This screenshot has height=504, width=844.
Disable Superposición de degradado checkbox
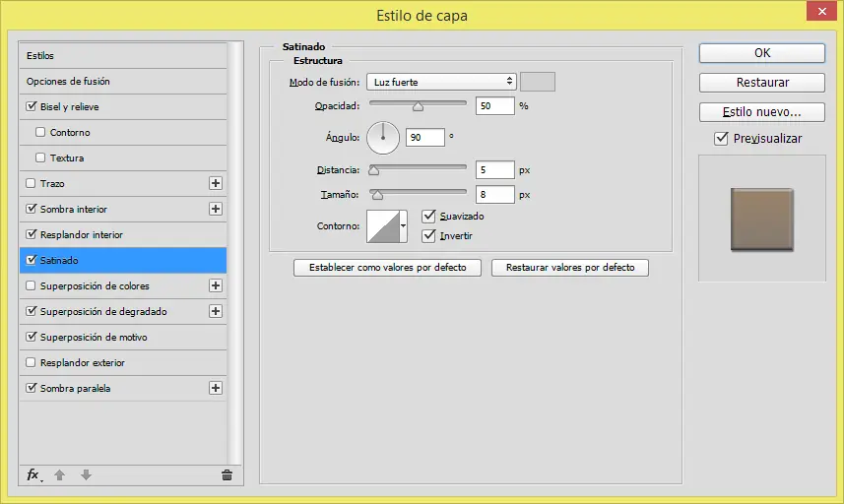[x=32, y=311]
